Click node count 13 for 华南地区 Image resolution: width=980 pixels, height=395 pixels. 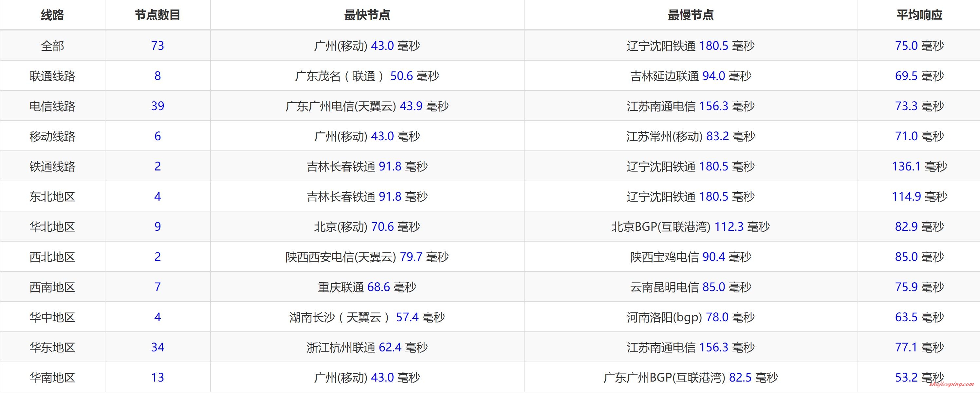click(157, 378)
